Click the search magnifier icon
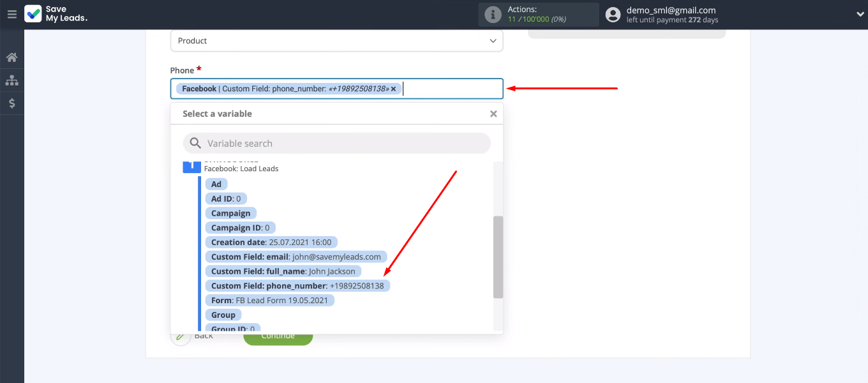 coord(195,143)
